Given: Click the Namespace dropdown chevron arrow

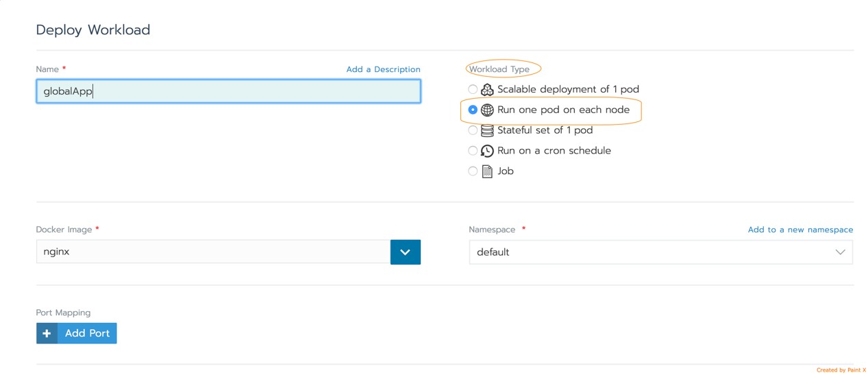Looking at the screenshot, I should point(840,252).
